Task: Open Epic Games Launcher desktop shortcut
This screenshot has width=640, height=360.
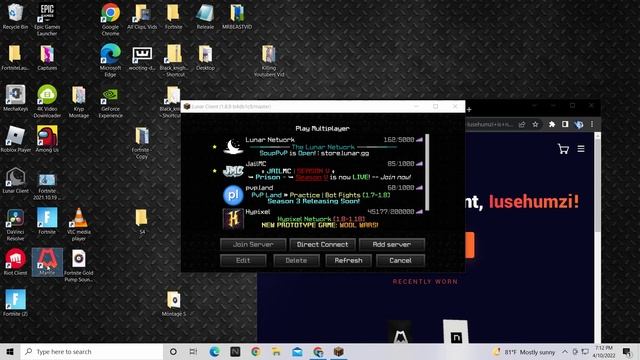Action: pyautogui.click(x=47, y=19)
